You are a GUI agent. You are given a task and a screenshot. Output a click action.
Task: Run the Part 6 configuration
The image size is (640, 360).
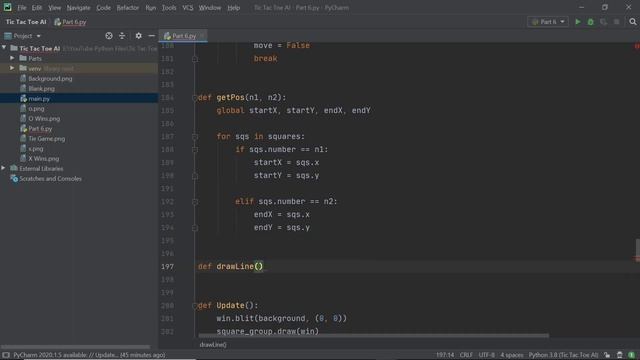578,22
